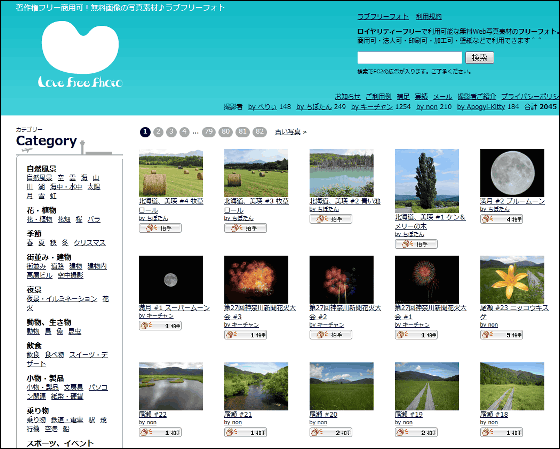Open the プライバシーポリシー navigation link

(530, 96)
